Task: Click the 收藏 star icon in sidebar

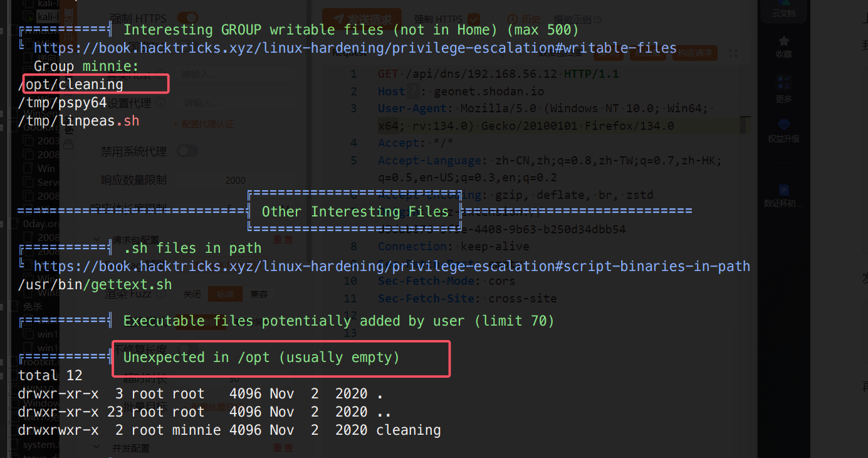Action: (x=783, y=41)
